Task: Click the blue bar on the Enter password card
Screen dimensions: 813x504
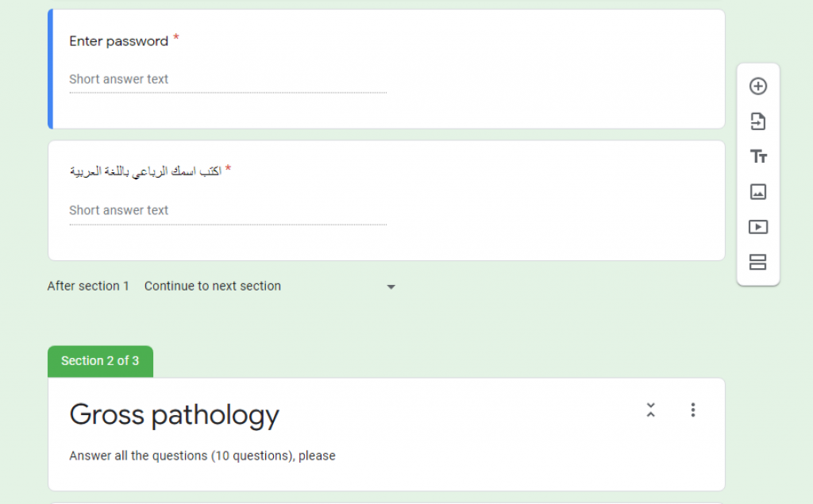Action: click(x=50, y=69)
